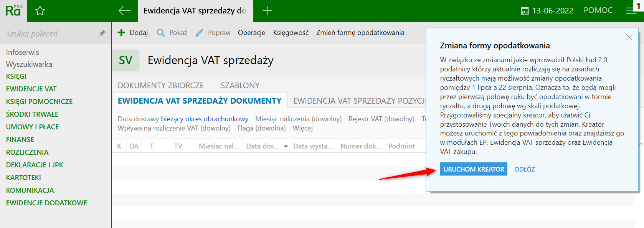Click the Ra PRO logo icon
644x228 pixels.
click(x=14, y=11)
